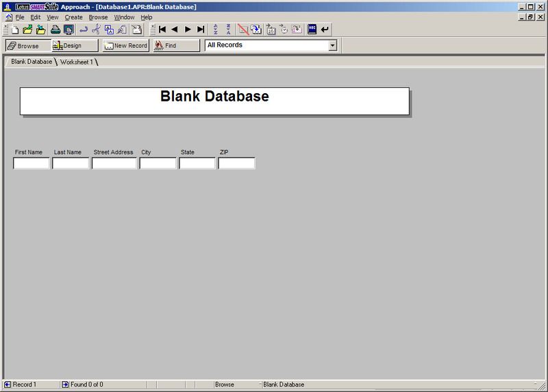Switch to Browse mode
Viewport: 548px width, 392px height.
(x=27, y=45)
